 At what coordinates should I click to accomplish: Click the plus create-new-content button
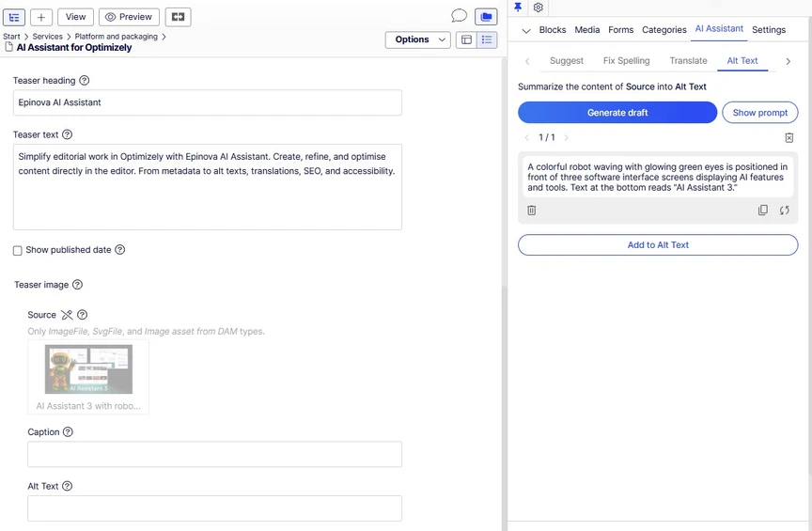point(41,17)
